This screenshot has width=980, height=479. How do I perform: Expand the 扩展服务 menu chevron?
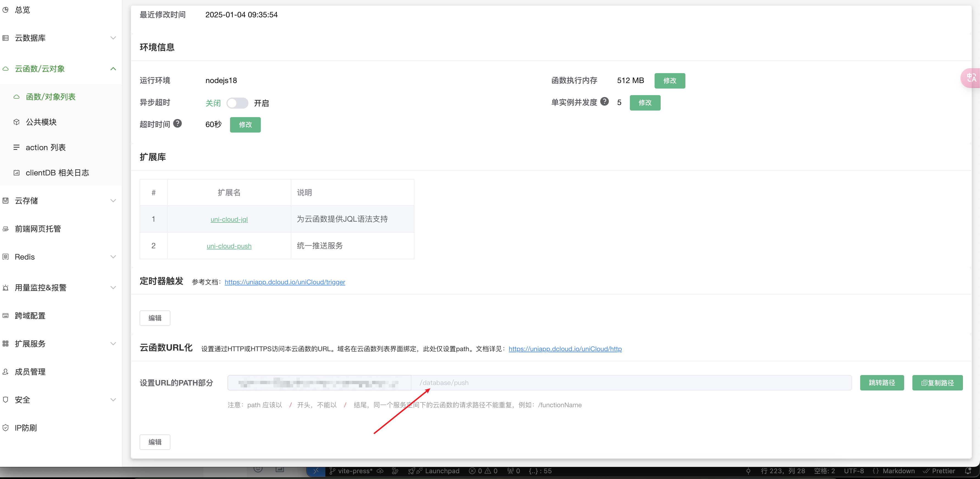click(x=113, y=344)
